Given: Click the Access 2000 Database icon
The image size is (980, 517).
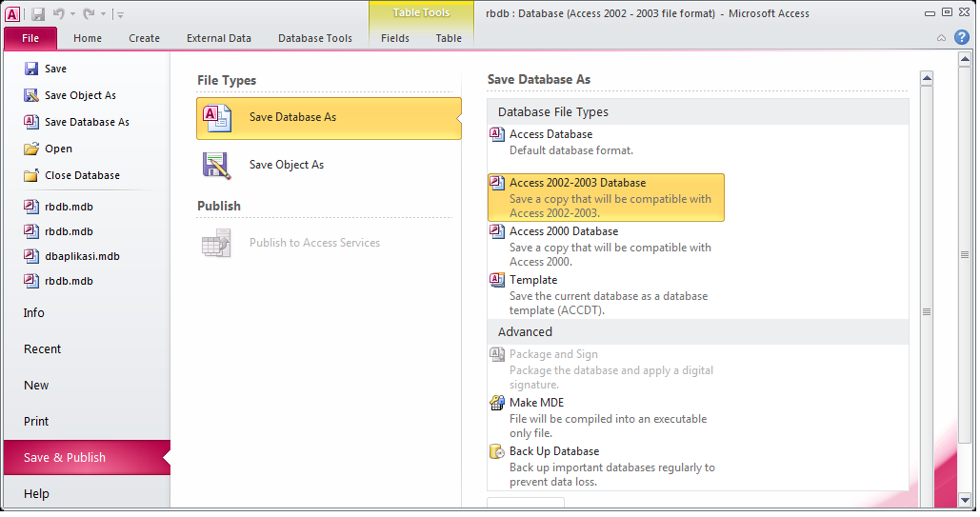Looking at the screenshot, I should coord(497,231).
